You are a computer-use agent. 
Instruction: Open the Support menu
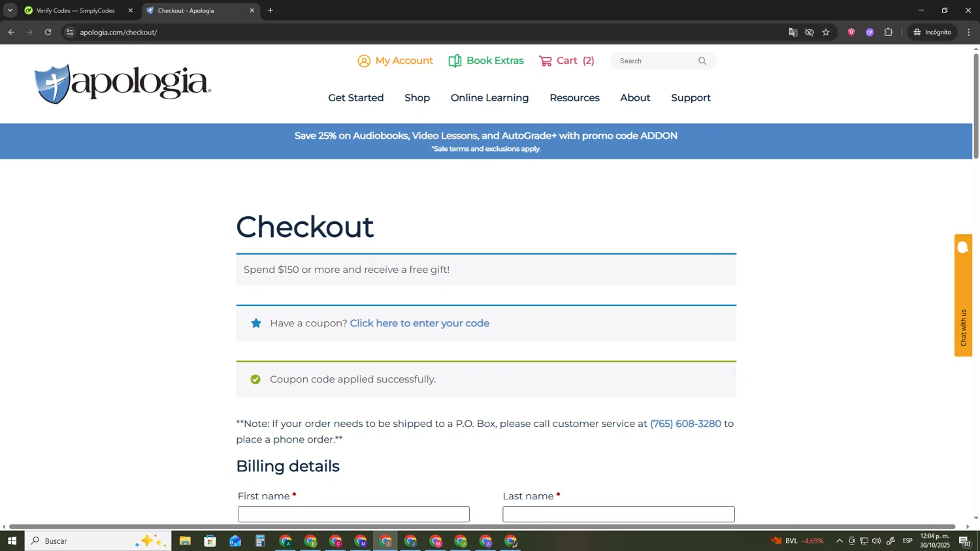[691, 98]
